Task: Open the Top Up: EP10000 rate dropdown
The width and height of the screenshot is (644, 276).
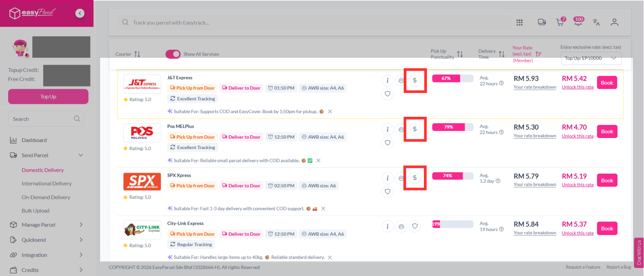Action: [x=591, y=58]
